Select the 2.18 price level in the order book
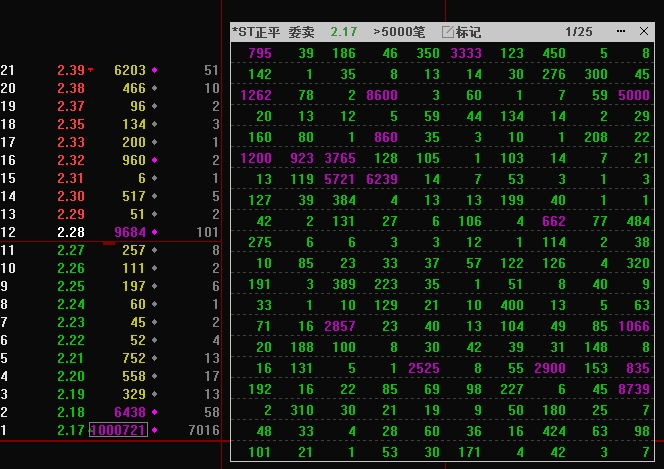This screenshot has height=469, width=664. (x=71, y=412)
